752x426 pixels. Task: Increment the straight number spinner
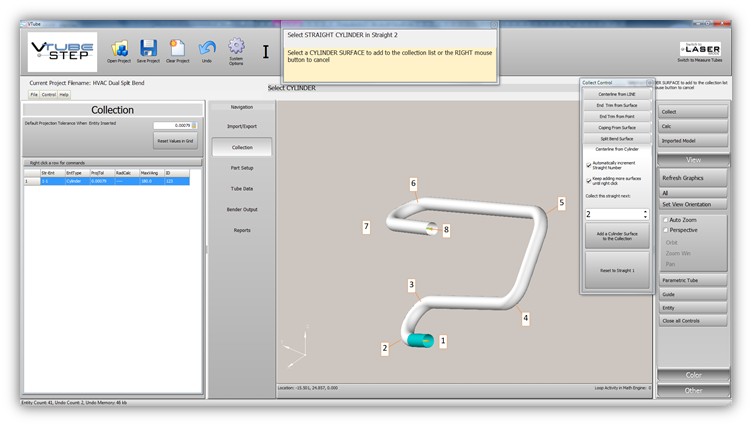646,211
